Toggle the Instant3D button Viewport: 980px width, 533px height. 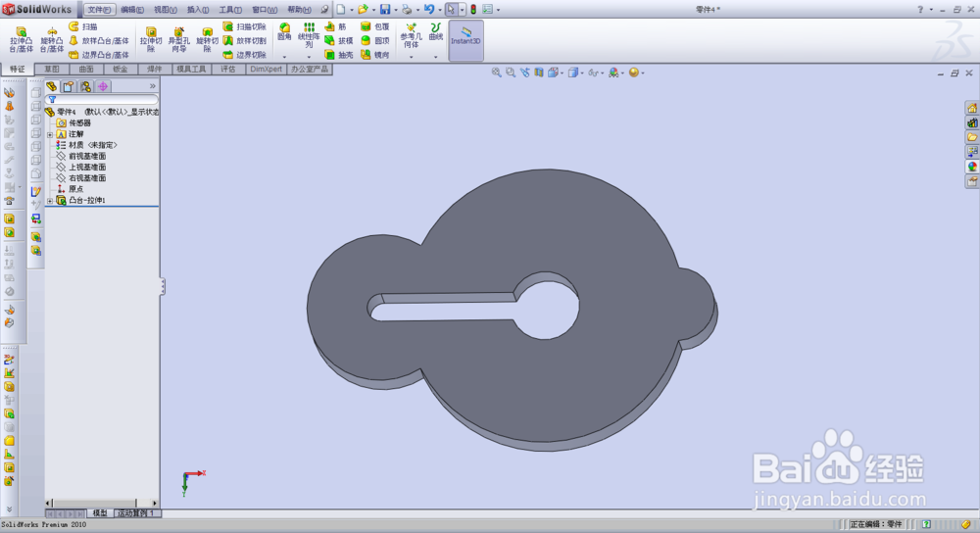[x=465, y=38]
